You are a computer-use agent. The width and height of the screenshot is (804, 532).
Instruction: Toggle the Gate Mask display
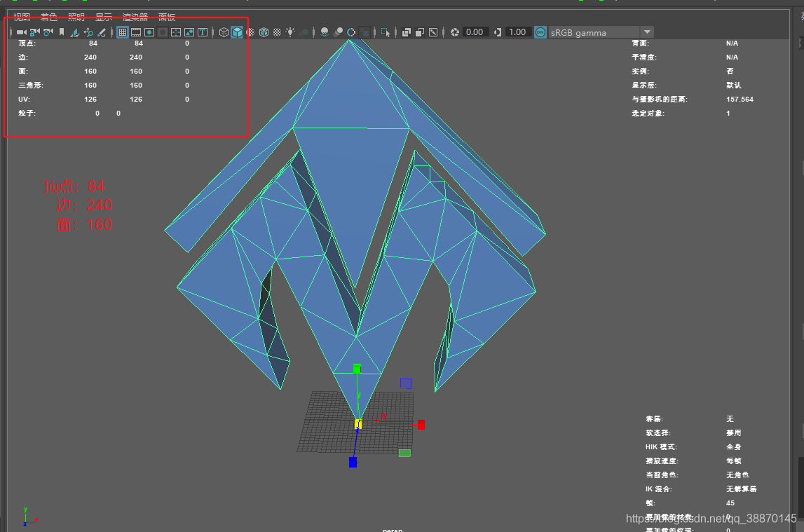[163, 32]
